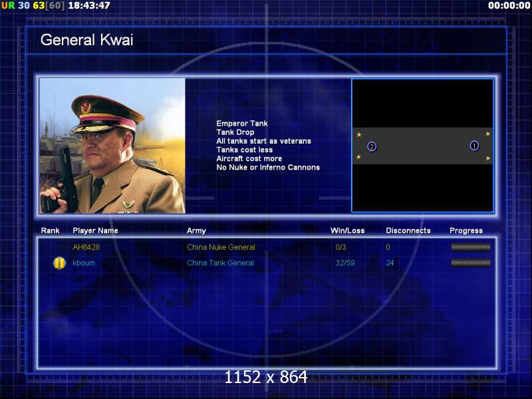Click the AH6428 player name
Screen dimensions: 532x399
click(x=86, y=247)
